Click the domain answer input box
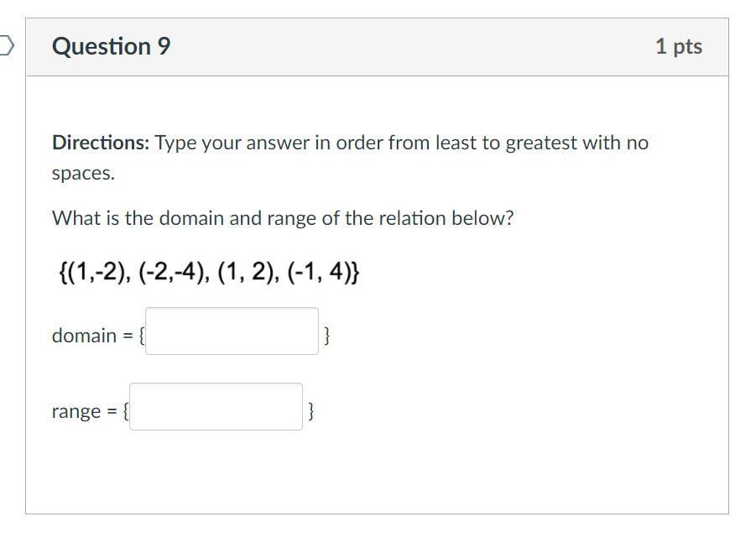756x553 pixels. pos(232,331)
